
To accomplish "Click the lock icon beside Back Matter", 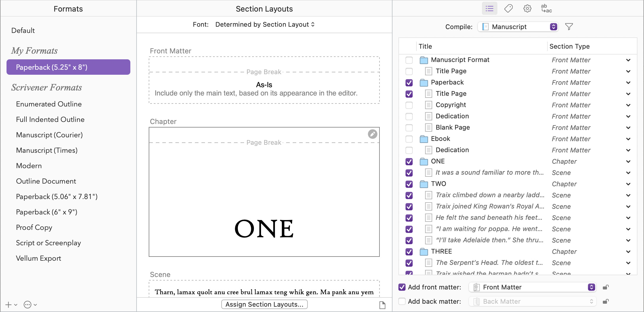I will [605, 301].
